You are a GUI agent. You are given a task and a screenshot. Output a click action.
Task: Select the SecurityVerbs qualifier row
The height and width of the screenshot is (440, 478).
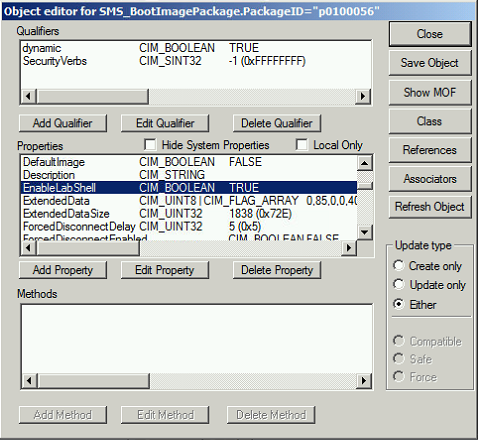[196, 61]
